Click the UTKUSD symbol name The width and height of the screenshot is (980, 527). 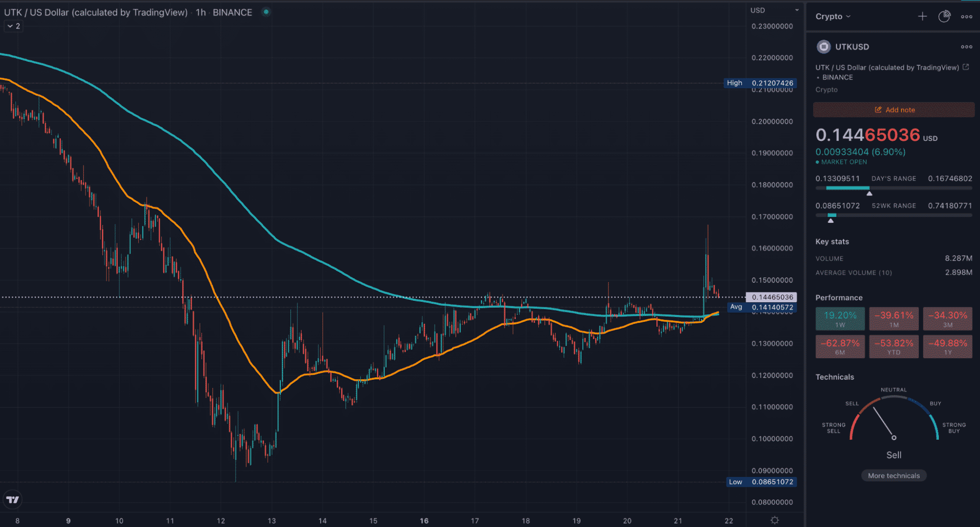[852, 47]
